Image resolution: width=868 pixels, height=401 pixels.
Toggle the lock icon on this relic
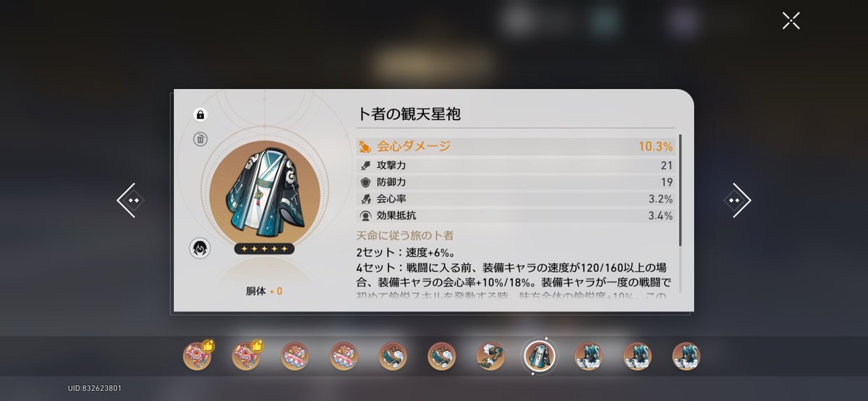pos(201,114)
